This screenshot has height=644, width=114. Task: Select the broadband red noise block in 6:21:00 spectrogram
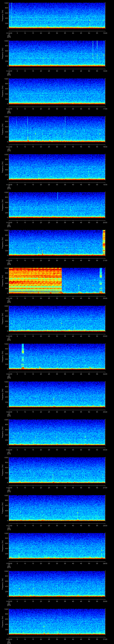pos(35,280)
